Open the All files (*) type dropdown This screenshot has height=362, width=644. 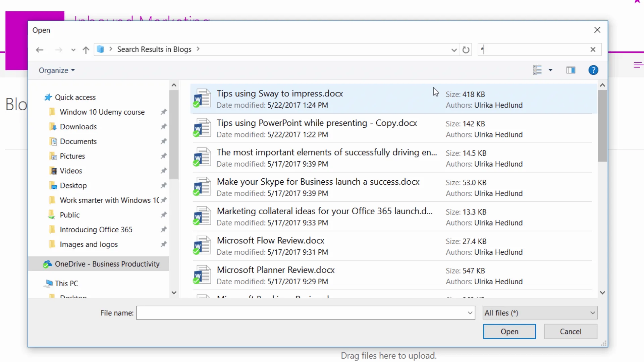coord(540,313)
